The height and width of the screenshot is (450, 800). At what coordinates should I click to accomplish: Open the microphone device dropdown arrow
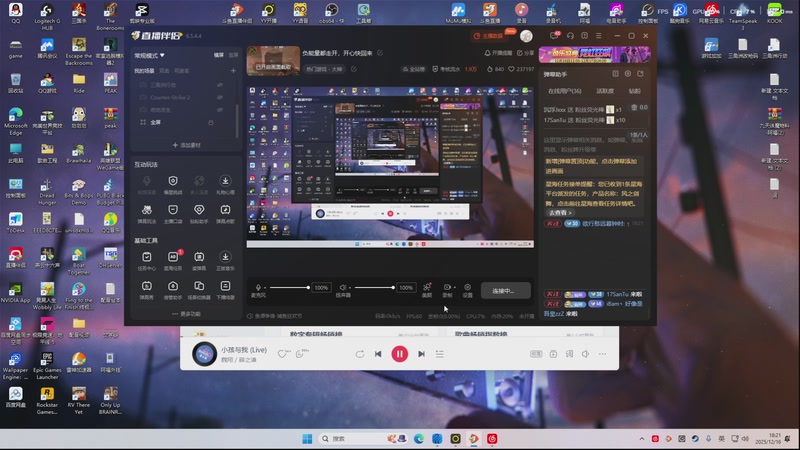[x=264, y=288]
